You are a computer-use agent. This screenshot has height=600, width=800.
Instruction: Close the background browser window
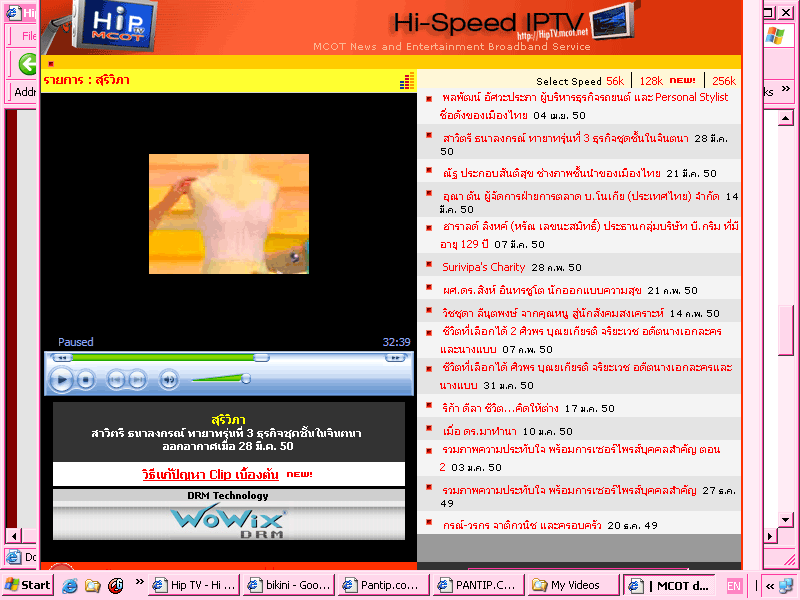786,12
